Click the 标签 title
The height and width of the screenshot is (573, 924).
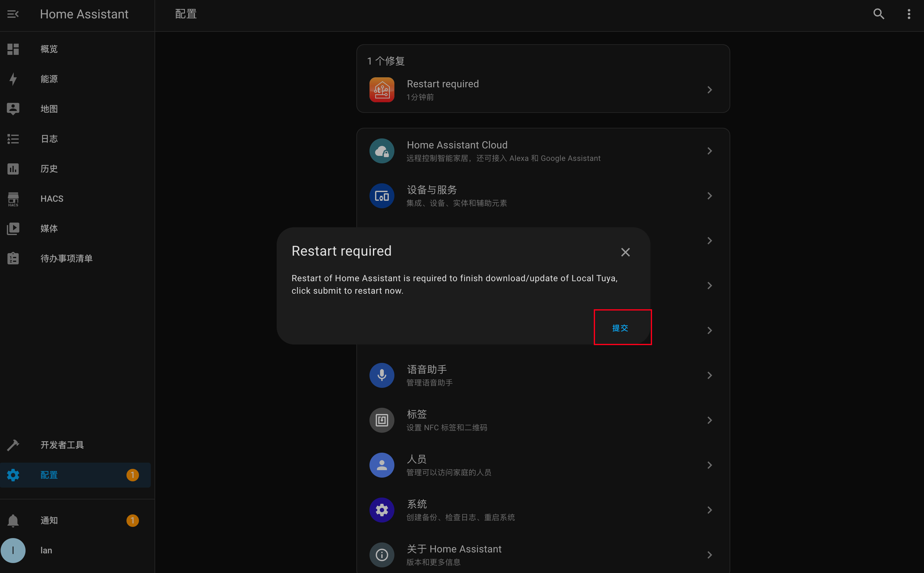click(417, 414)
